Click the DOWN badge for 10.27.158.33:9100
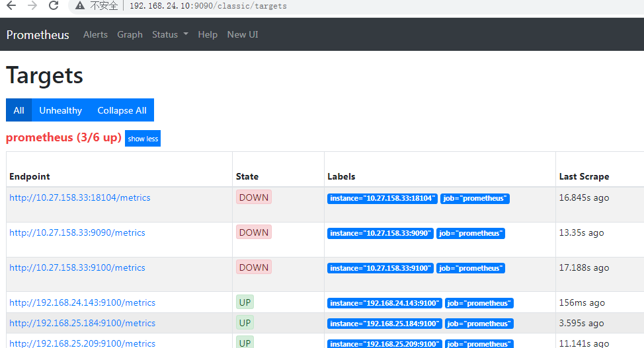Image resolution: width=644 pixels, height=348 pixels. pos(254,267)
